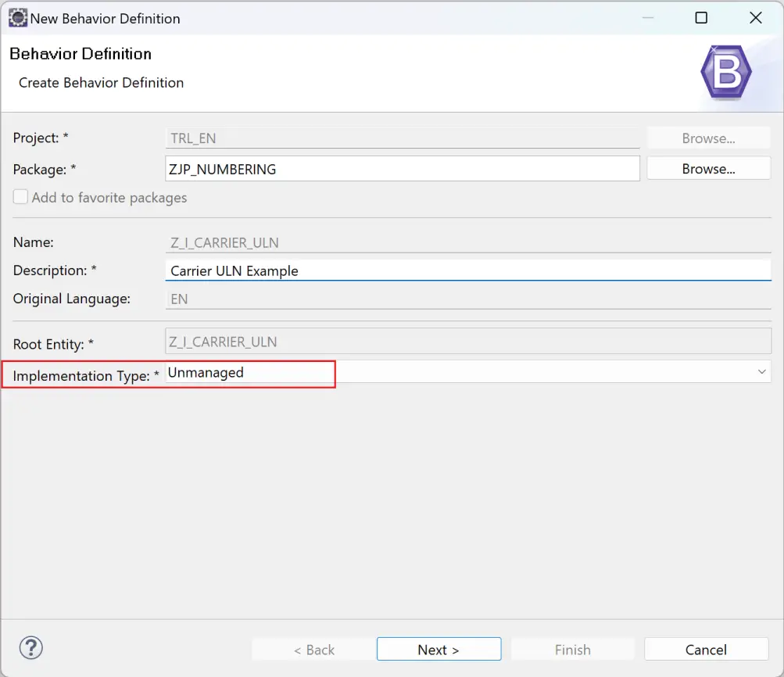Click the 'New Behavior Definition' window title

click(x=105, y=19)
